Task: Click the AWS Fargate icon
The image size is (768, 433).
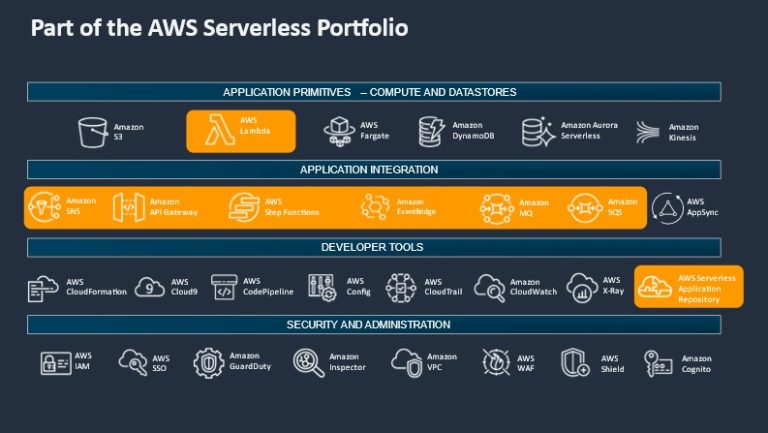Action: coord(339,131)
